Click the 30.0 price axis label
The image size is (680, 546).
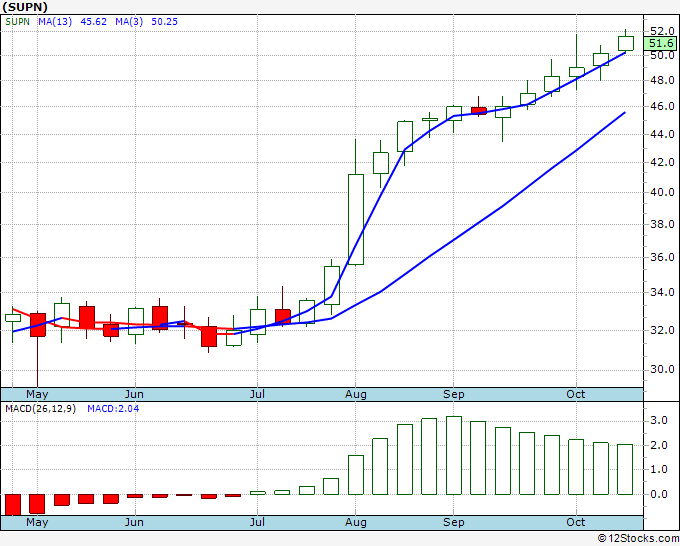coord(662,369)
